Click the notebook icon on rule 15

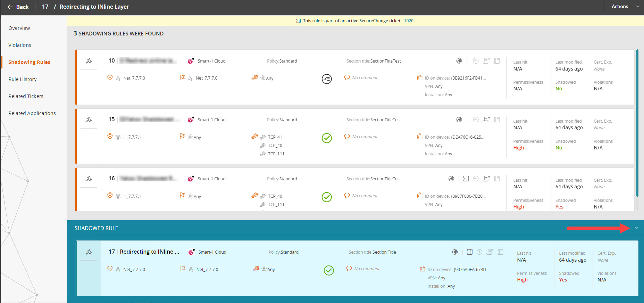(x=497, y=120)
